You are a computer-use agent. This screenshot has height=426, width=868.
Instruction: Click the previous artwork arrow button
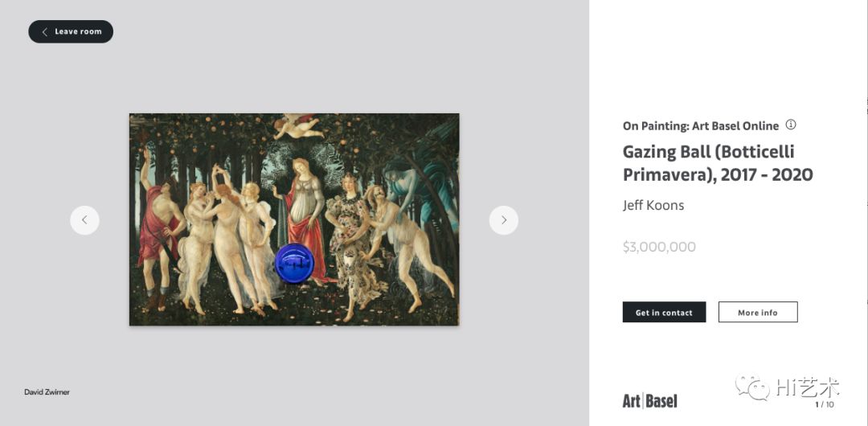(84, 220)
